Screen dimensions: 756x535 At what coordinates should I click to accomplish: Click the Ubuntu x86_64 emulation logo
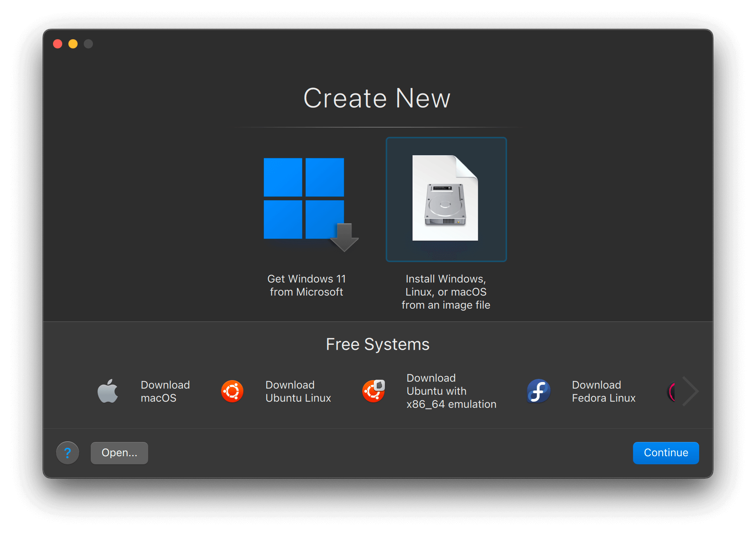[x=374, y=391]
